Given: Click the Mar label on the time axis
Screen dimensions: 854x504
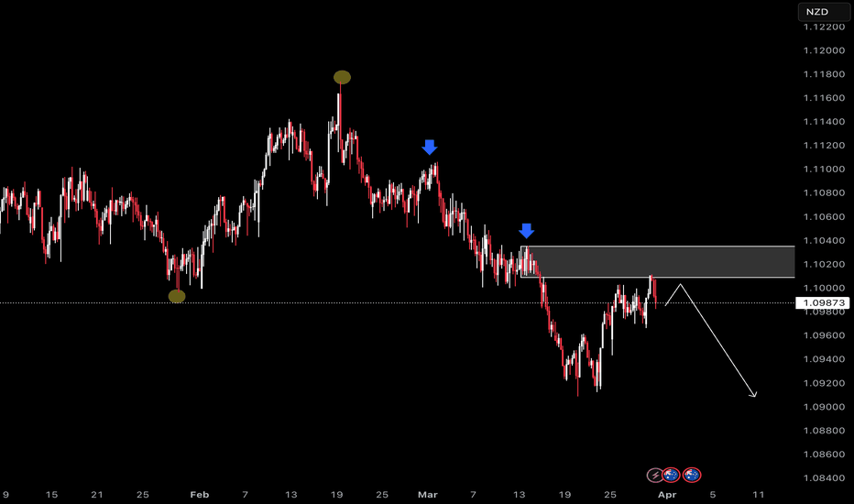Looking at the screenshot, I should [428, 495].
